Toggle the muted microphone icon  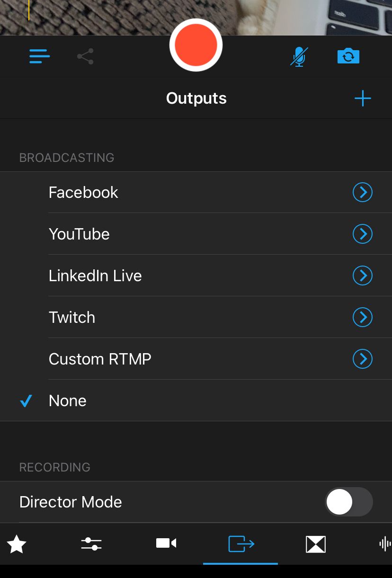[299, 57]
